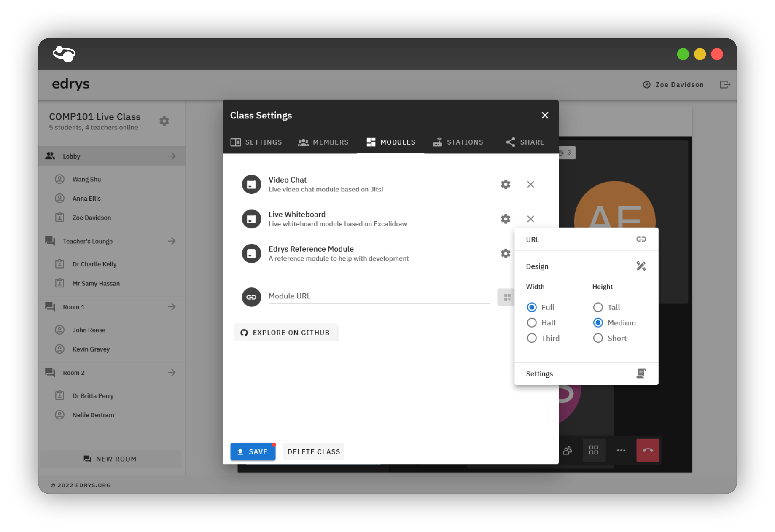Remove the Live Whiteboard module
The width and height of the screenshot is (775, 532).
[530, 219]
